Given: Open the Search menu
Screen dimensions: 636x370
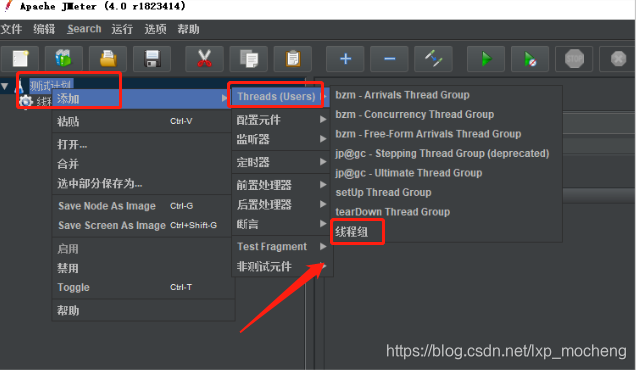Looking at the screenshot, I should tap(84, 29).
